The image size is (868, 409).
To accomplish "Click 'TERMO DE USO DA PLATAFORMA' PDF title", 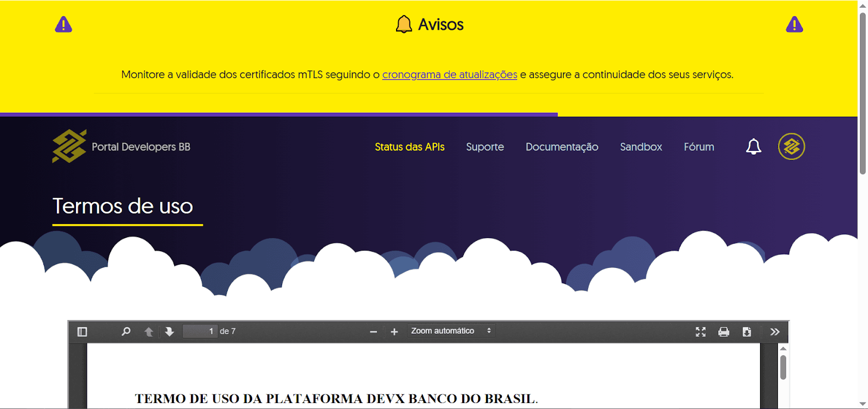I will coord(336,399).
